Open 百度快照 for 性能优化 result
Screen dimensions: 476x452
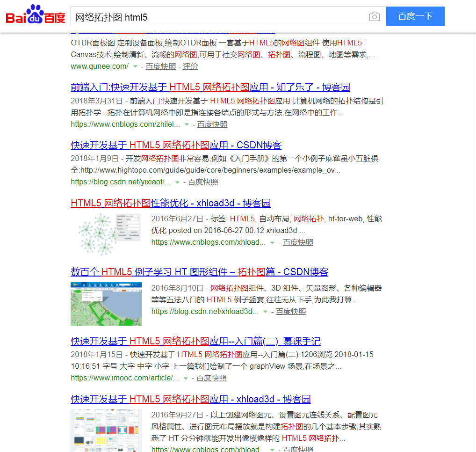point(298,242)
